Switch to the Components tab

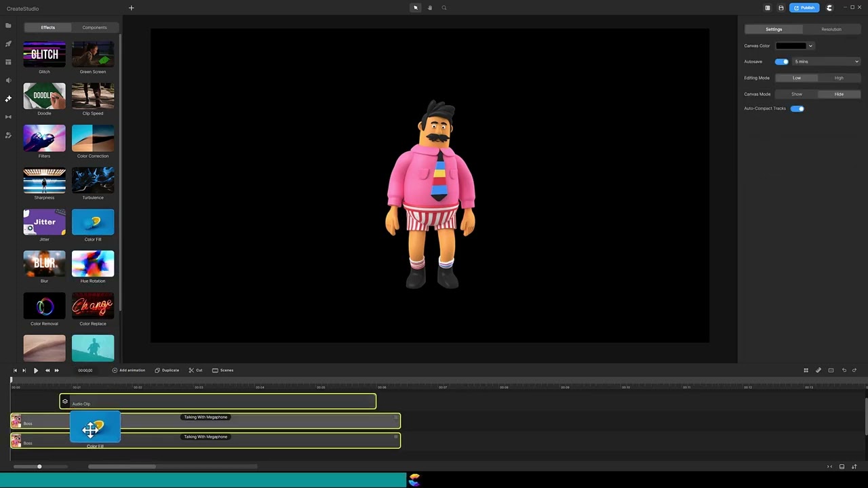94,27
